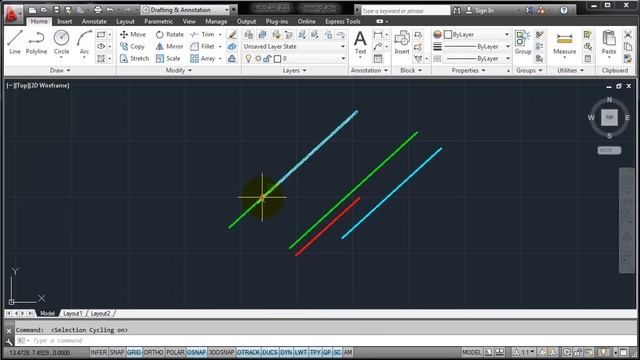The width and height of the screenshot is (640, 360).
Task: Click the MODEL space button in status bar
Action: pyautogui.click(x=471, y=352)
